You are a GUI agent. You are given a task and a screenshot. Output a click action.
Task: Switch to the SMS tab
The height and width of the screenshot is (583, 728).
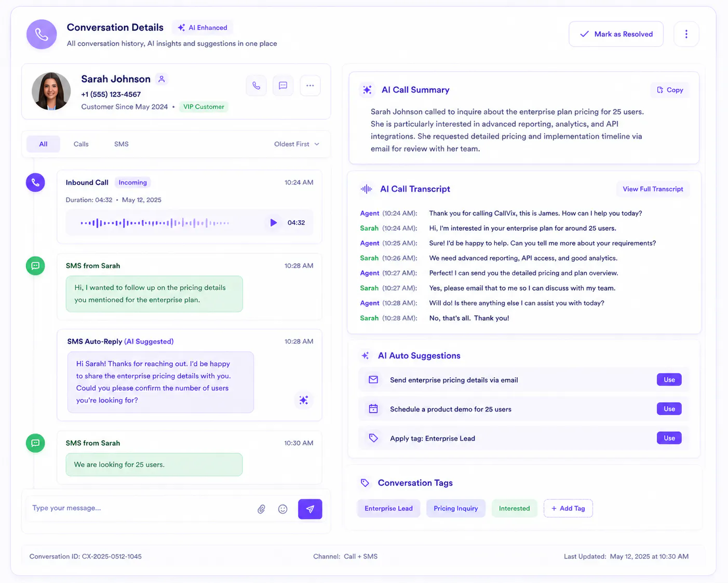(122, 144)
